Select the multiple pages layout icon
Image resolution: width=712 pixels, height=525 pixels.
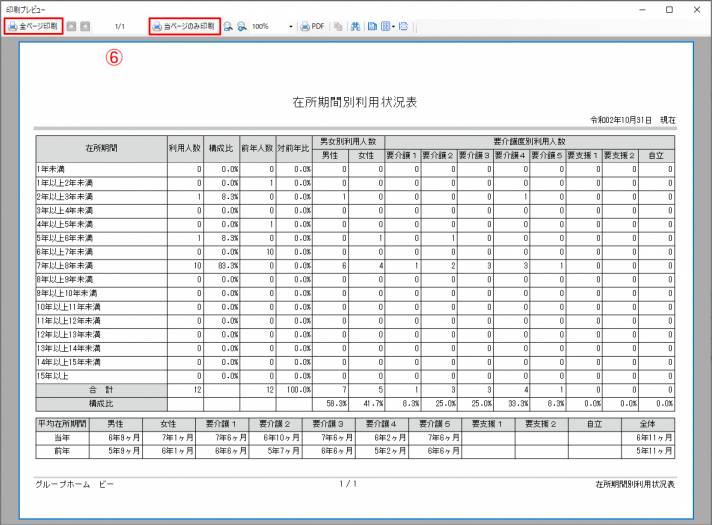tap(386, 26)
